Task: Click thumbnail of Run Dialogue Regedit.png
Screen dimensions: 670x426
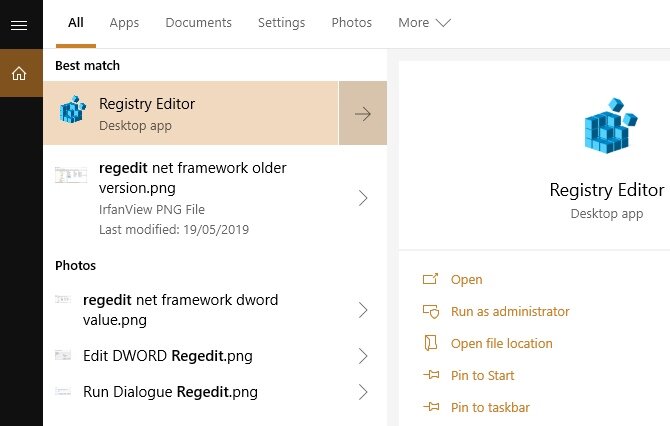Action: click(x=63, y=391)
